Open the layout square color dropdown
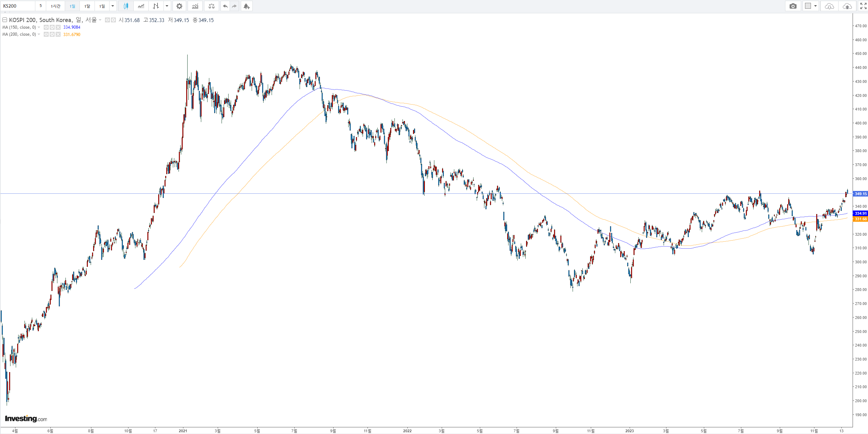The image size is (868, 434). pos(815,6)
